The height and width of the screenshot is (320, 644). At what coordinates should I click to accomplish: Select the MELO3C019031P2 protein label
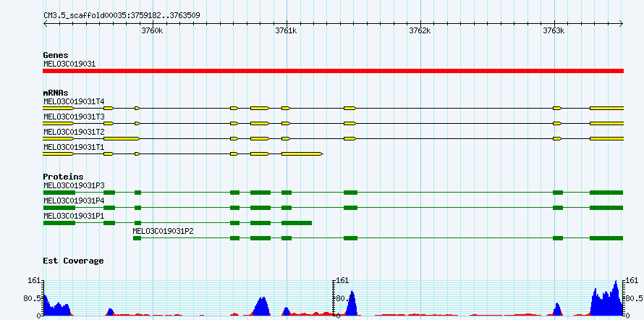click(x=163, y=231)
